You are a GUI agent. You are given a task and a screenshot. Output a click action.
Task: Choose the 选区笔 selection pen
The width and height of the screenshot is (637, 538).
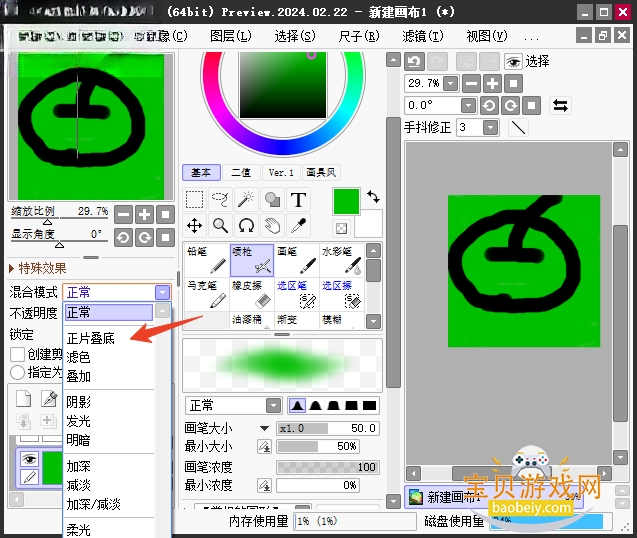pyautogui.click(x=297, y=295)
